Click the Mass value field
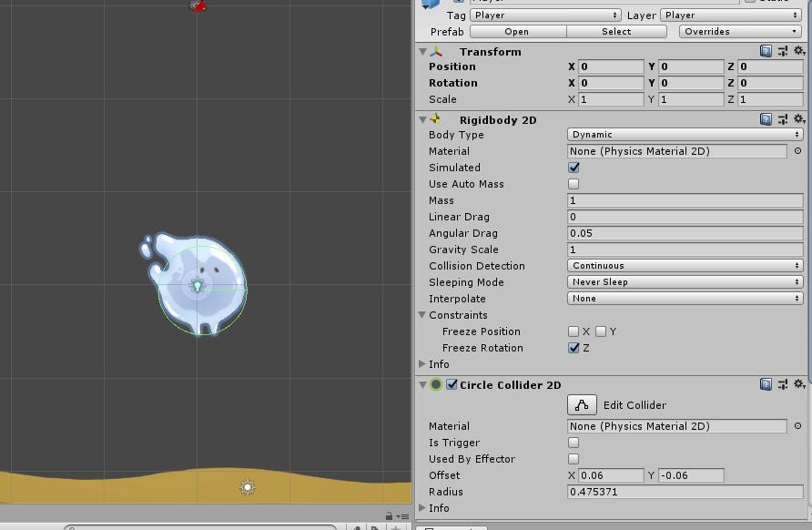This screenshot has width=812, height=530. [685, 200]
